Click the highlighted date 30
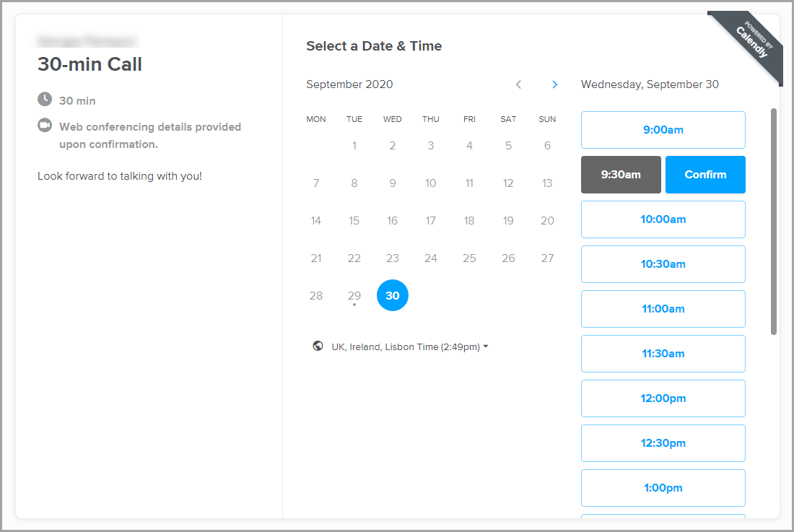The width and height of the screenshot is (794, 532). pyautogui.click(x=393, y=295)
